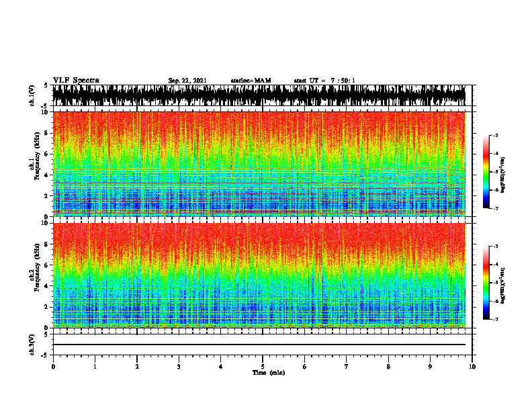Click the '-3' label on ch.1 color scale

(496, 135)
